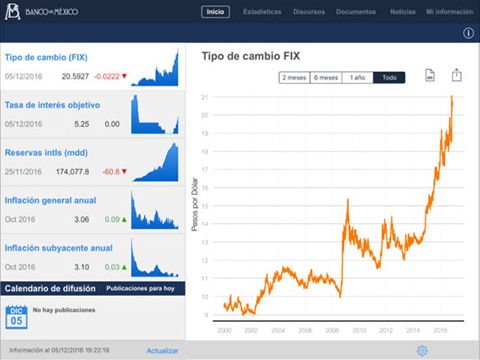Select the Inicio tab
Screen dimensions: 480x360
coord(215,12)
